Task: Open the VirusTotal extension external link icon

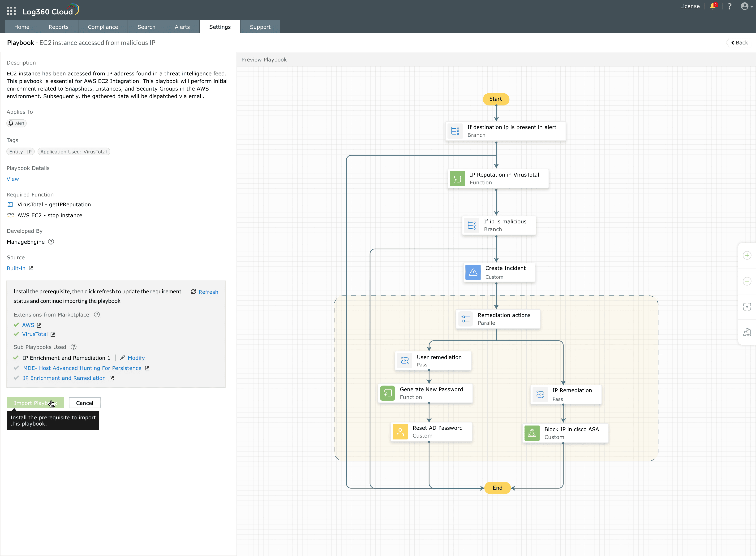Action: [53, 334]
